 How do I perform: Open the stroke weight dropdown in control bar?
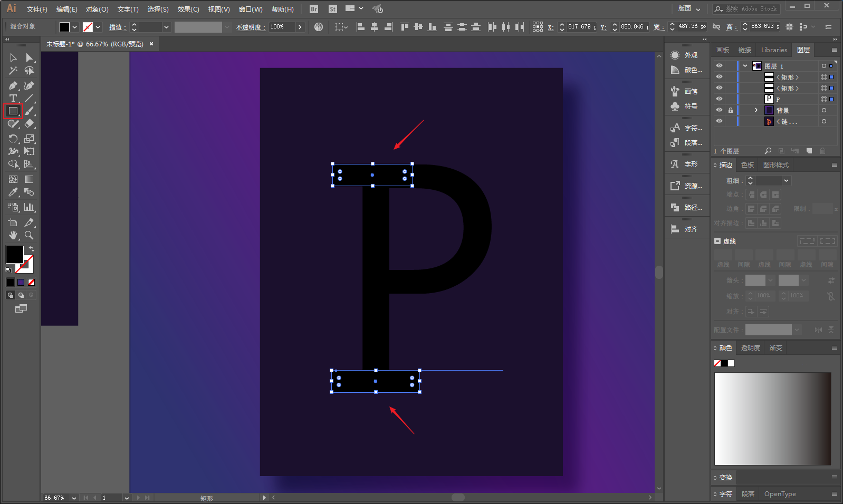[167, 27]
